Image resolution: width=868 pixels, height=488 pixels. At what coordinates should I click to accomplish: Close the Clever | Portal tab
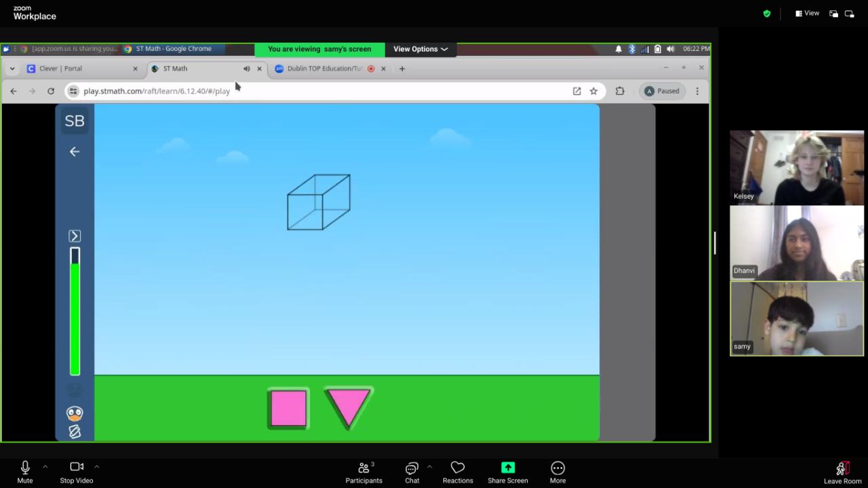(135, 68)
